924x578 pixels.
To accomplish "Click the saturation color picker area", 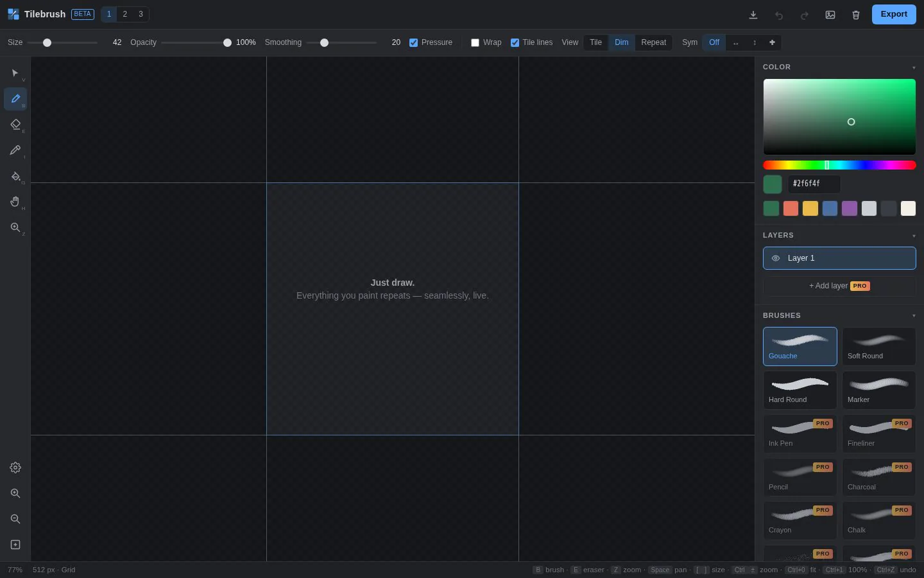I will [839, 117].
